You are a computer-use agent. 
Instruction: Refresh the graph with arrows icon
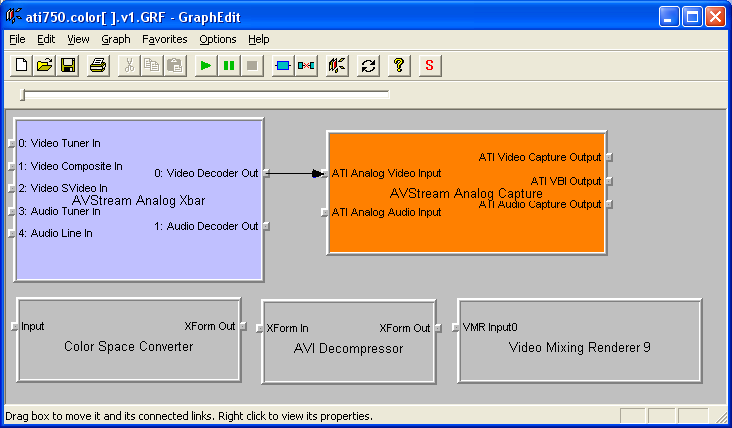coord(368,65)
